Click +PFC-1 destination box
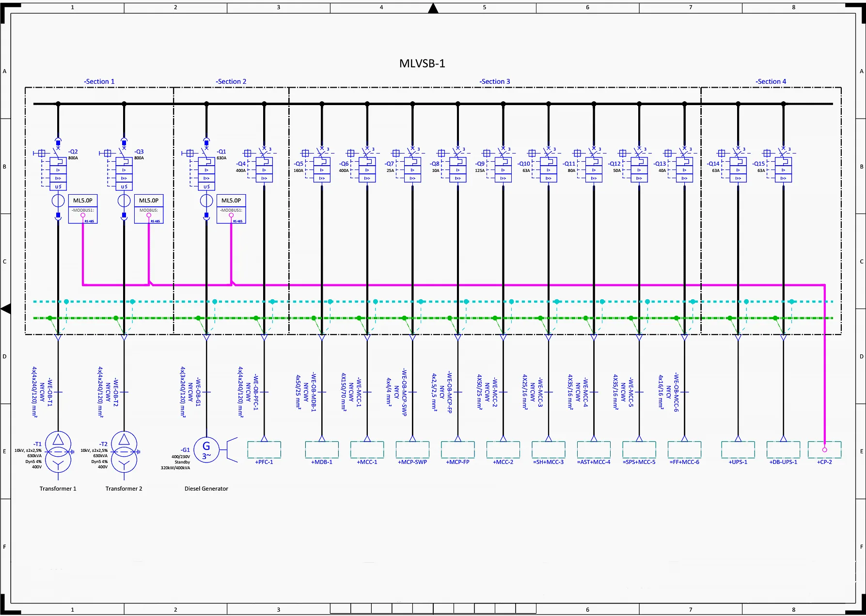The image size is (866, 616). click(x=264, y=450)
